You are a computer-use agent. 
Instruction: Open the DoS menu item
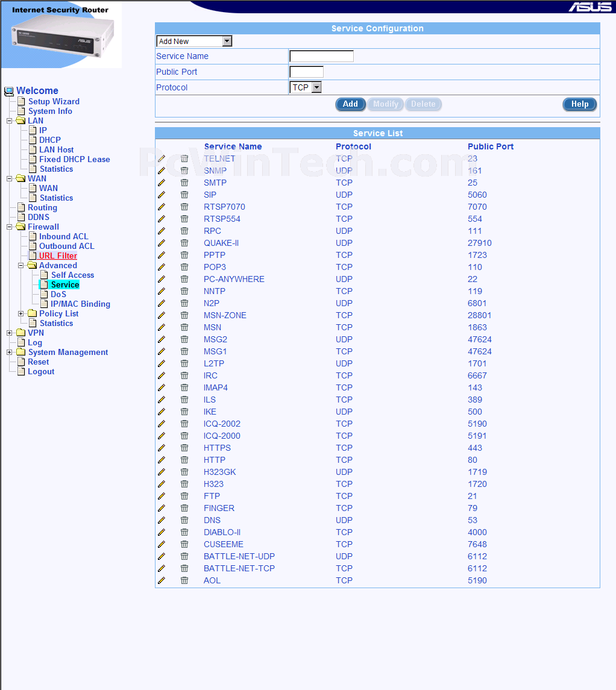click(58, 295)
